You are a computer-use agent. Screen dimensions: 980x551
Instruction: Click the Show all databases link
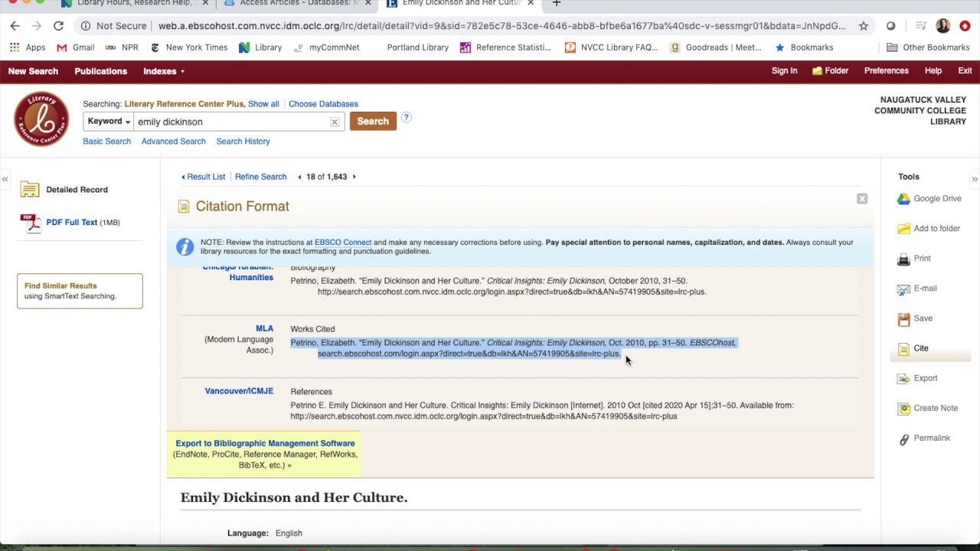click(x=263, y=104)
